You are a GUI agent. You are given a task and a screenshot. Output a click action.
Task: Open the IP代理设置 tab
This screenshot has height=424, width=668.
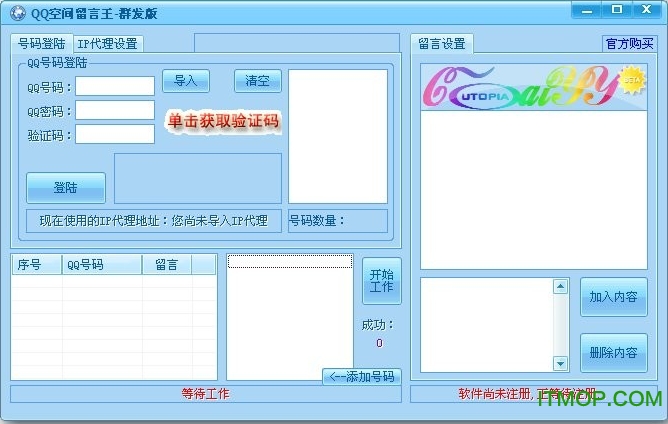108,43
